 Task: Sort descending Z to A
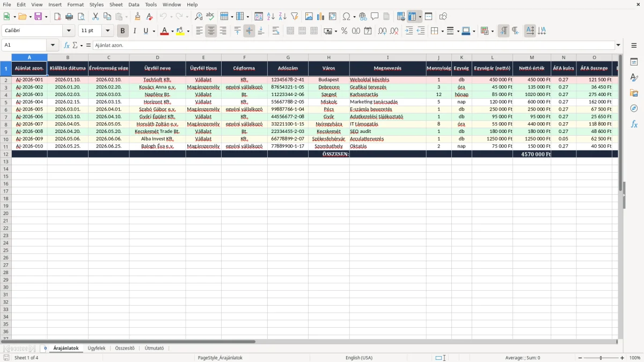283,17
